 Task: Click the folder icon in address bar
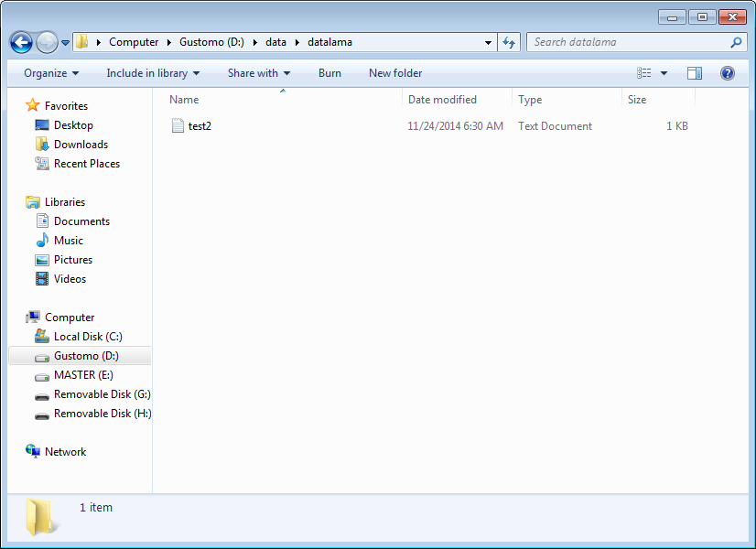82,42
